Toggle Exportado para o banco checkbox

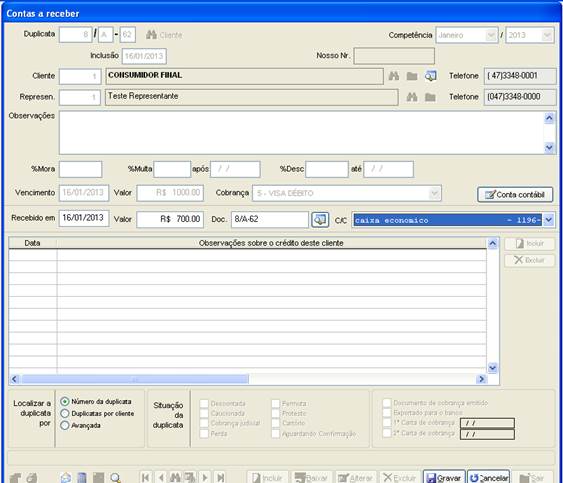point(387,413)
